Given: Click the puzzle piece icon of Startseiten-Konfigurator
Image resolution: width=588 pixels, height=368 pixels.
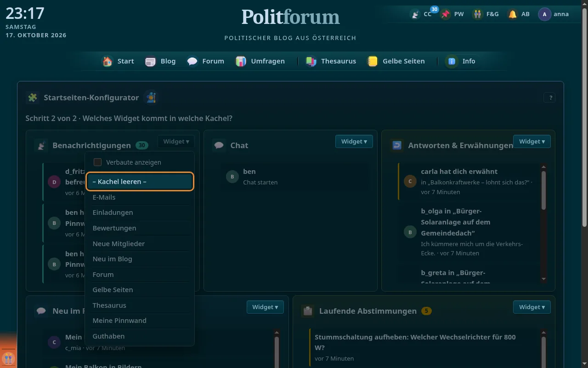Looking at the screenshot, I should [x=33, y=98].
